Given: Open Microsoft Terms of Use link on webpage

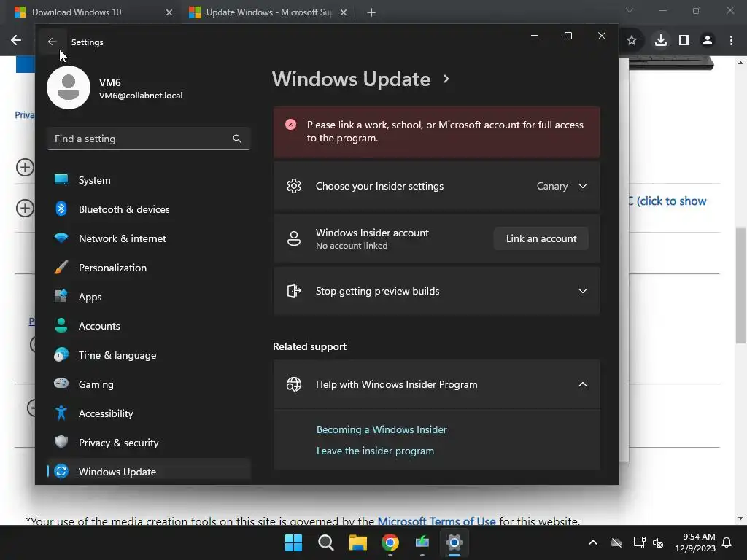Looking at the screenshot, I should 436,521.
